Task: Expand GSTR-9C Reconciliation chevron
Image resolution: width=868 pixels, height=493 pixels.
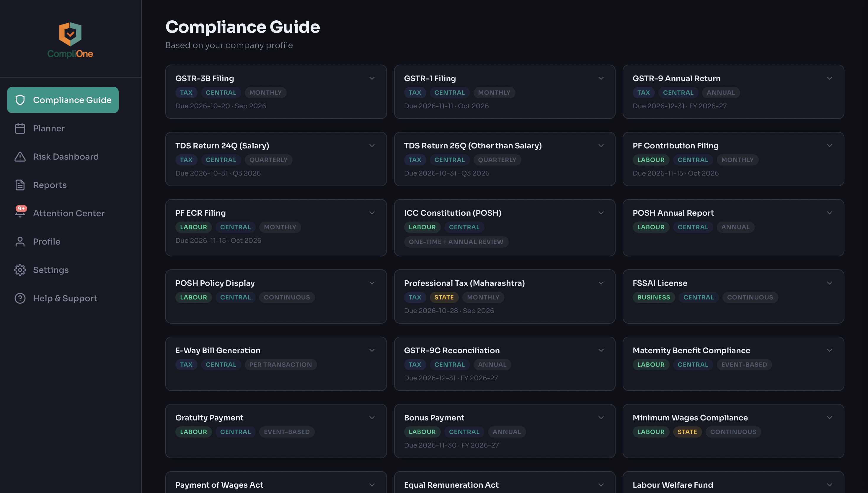Action: [x=601, y=350]
